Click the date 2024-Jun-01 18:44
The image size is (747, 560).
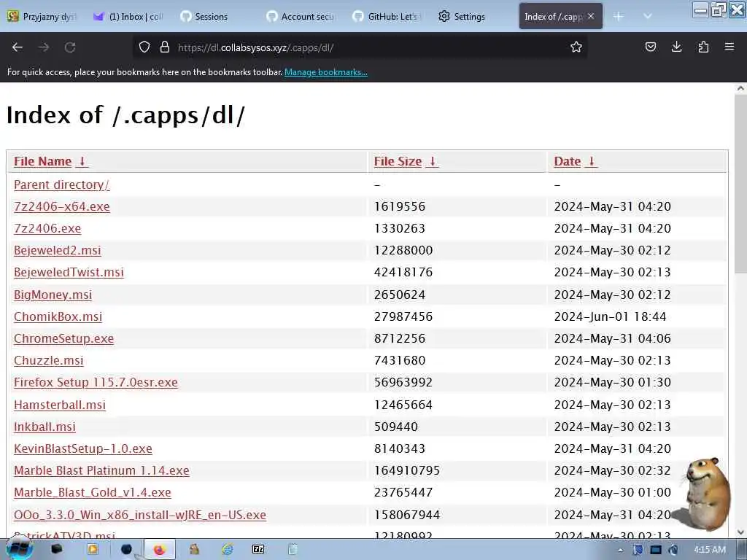tap(610, 316)
